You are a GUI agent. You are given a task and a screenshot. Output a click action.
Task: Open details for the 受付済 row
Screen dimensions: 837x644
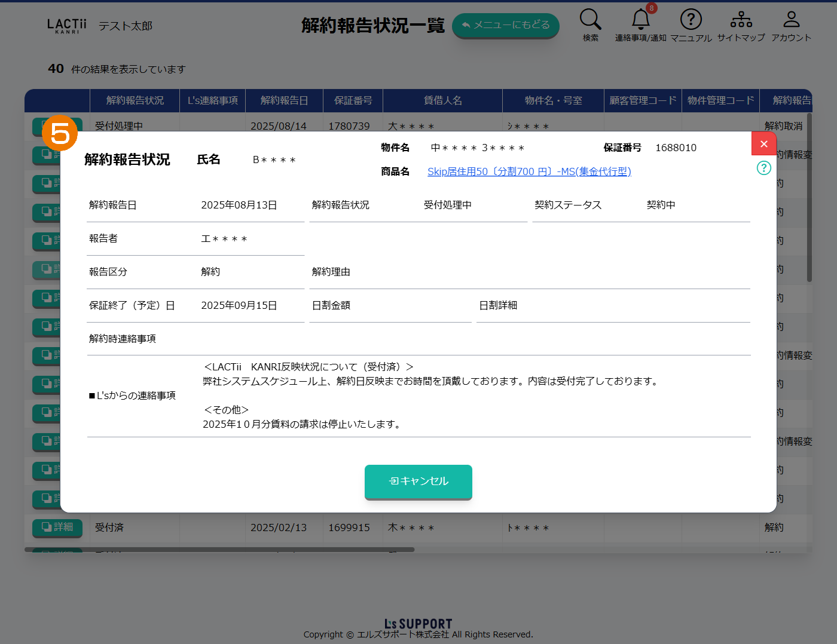pos(57,527)
